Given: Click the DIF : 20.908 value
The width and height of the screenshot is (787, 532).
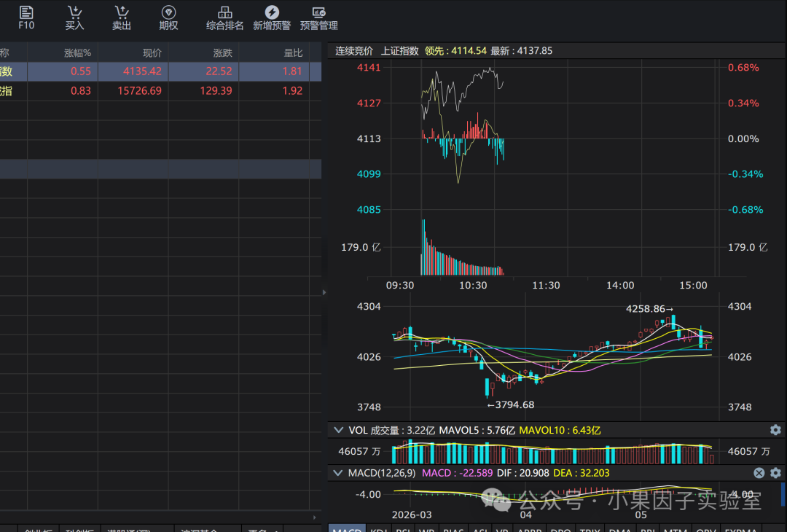Looking at the screenshot, I should (x=523, y=473).
